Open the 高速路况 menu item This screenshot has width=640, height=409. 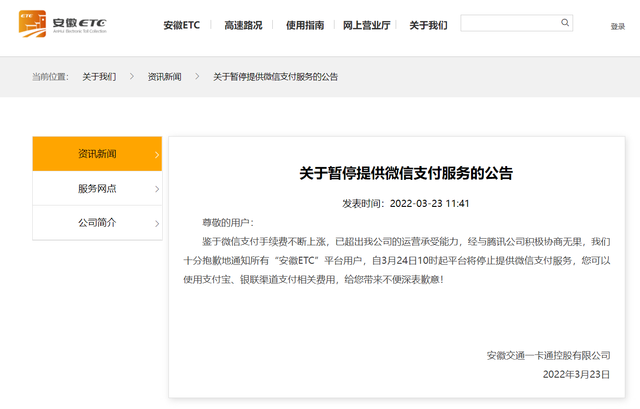click(x=245, y=25)
